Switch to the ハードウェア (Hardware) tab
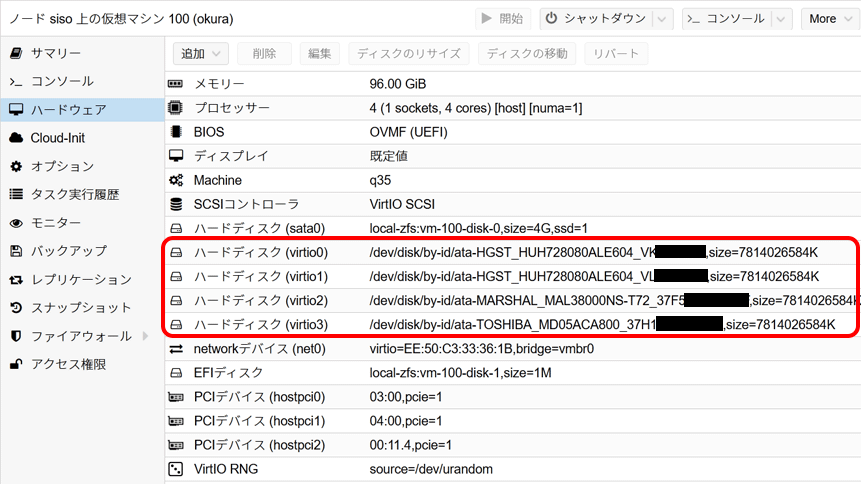Image resolution: width=861 pixels, height=484 pixels. [68, 109]
